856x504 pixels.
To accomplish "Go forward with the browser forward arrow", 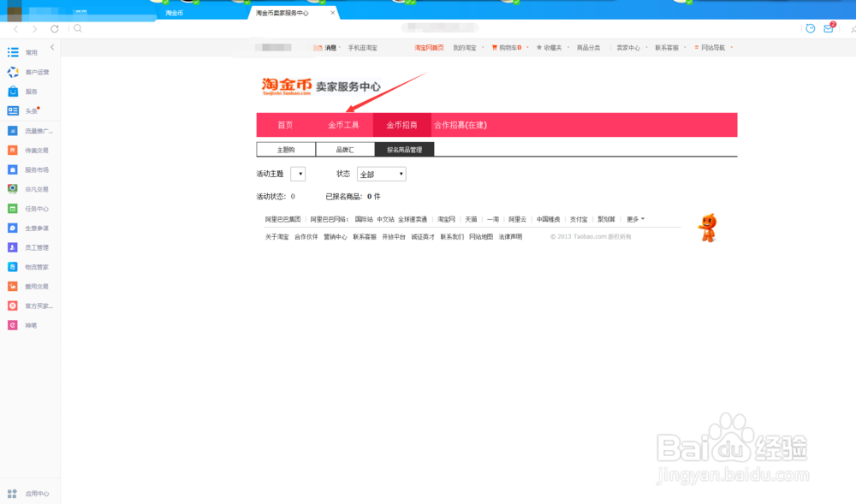I will (x=34, y=29).
